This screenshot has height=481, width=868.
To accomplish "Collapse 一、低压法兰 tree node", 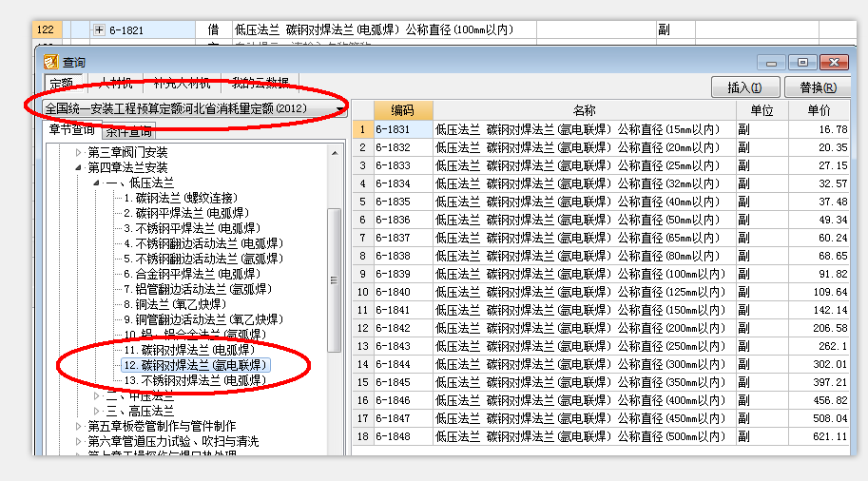I will pyautogui.click(x=96, y=183).
